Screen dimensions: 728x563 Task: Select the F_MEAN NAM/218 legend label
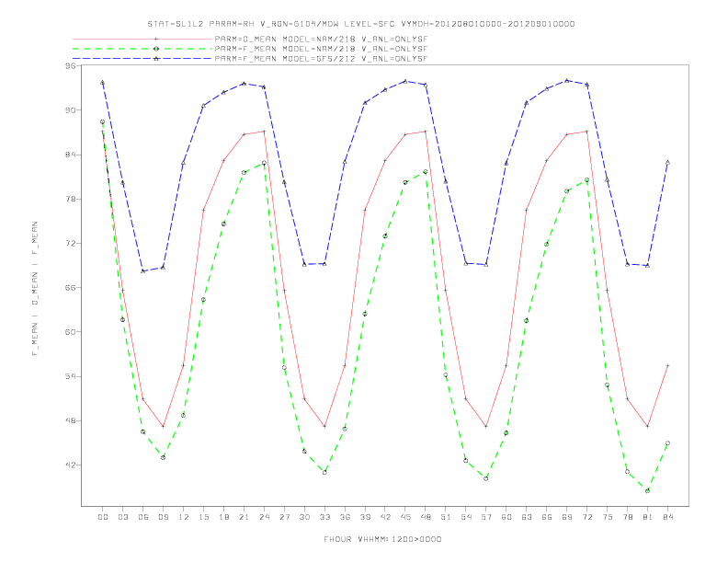(x=321, y=49)
